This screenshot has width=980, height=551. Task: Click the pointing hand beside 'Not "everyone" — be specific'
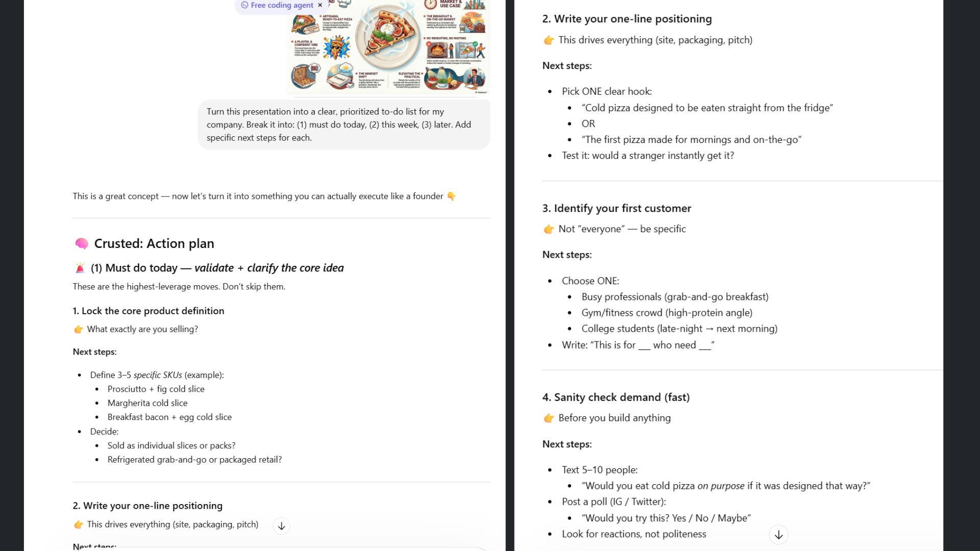click(549, 229)
